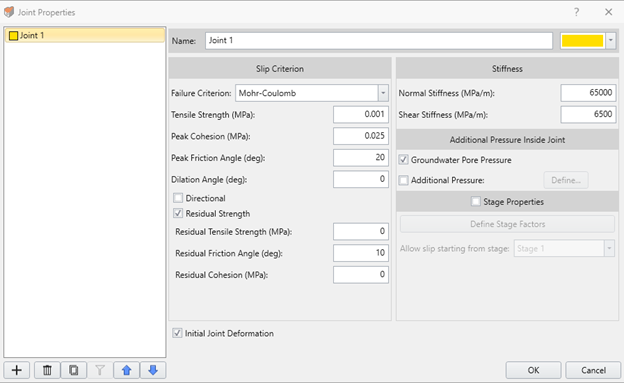Click the filter funnel icon
This screenshot has height=383, width=624.
point(100,370)
